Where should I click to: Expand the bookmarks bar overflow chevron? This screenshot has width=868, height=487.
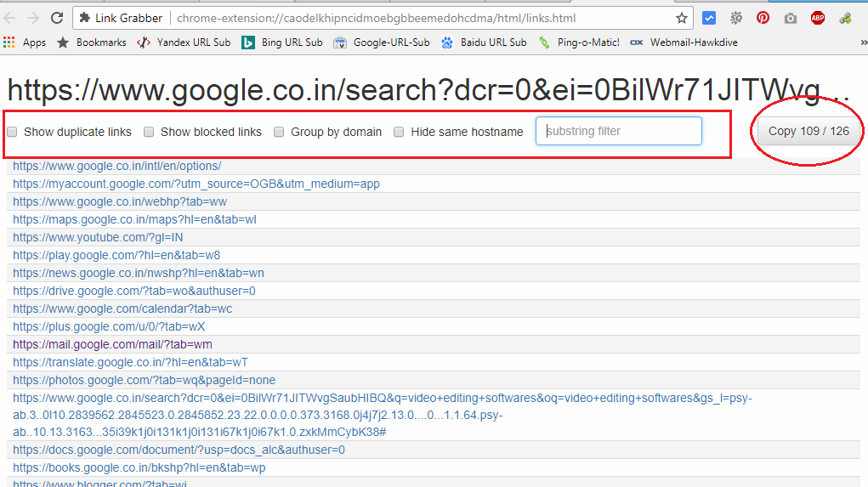pos(860,42)
